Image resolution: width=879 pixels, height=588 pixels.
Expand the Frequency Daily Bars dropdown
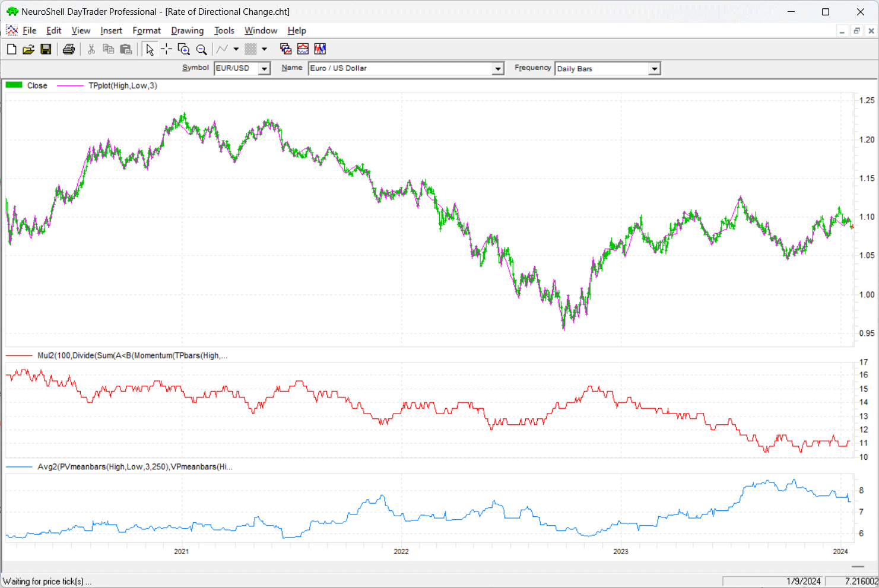[x=654, y=69]
